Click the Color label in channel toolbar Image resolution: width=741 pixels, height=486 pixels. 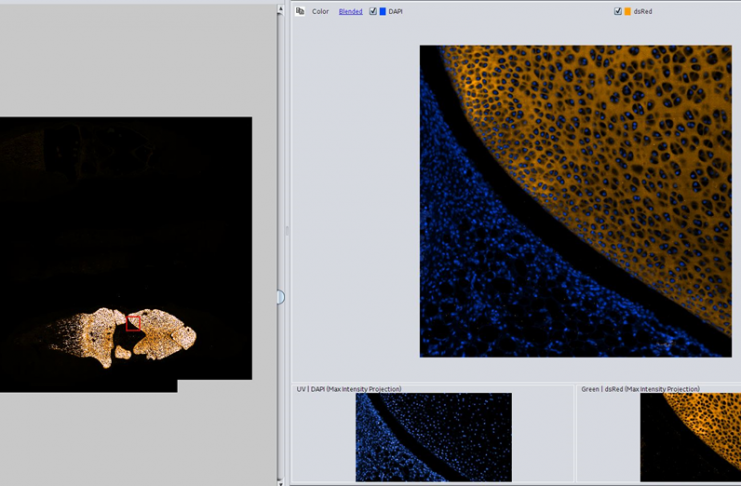(x=320, y=12)
